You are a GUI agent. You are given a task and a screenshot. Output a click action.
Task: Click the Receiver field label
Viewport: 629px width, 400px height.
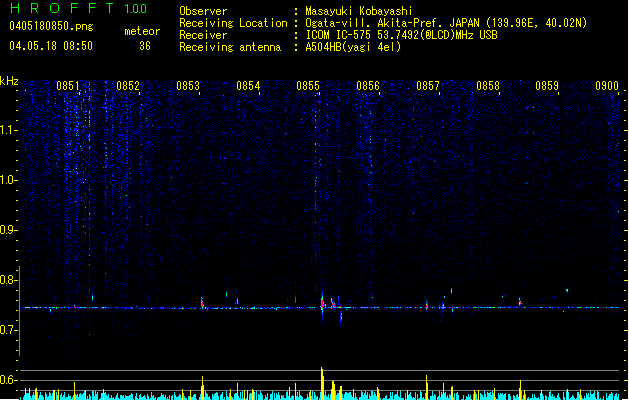pos(203,35)
